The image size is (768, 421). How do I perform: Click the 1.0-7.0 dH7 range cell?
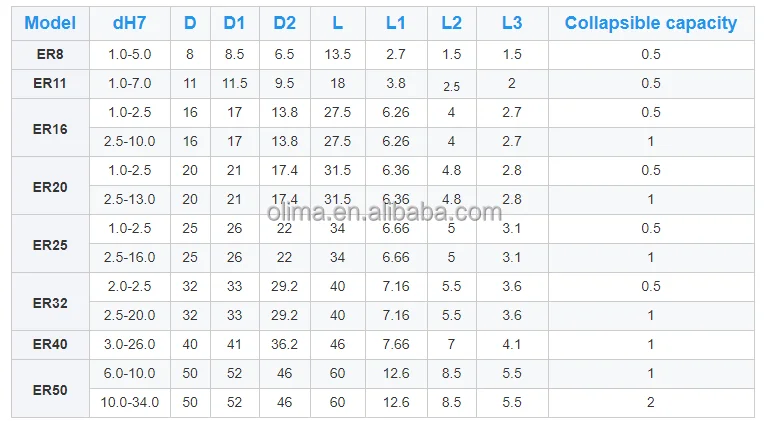129,83
